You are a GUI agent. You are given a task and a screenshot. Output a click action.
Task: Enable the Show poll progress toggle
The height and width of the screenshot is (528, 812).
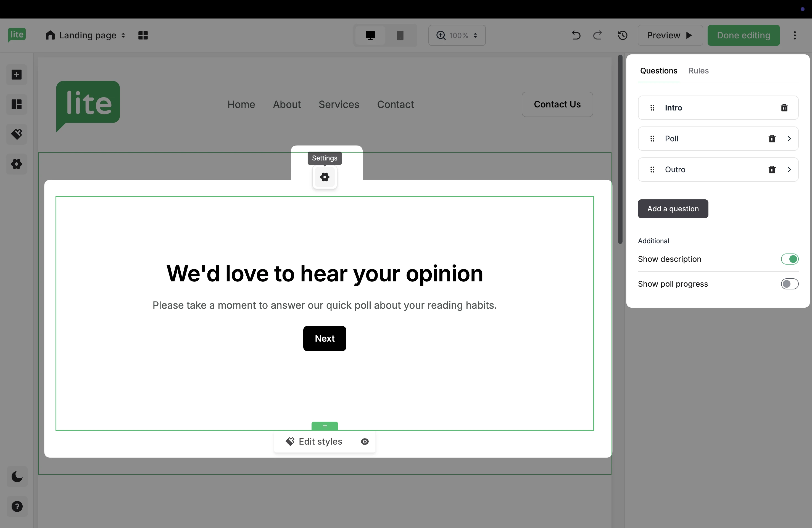(x=789, y=284)
